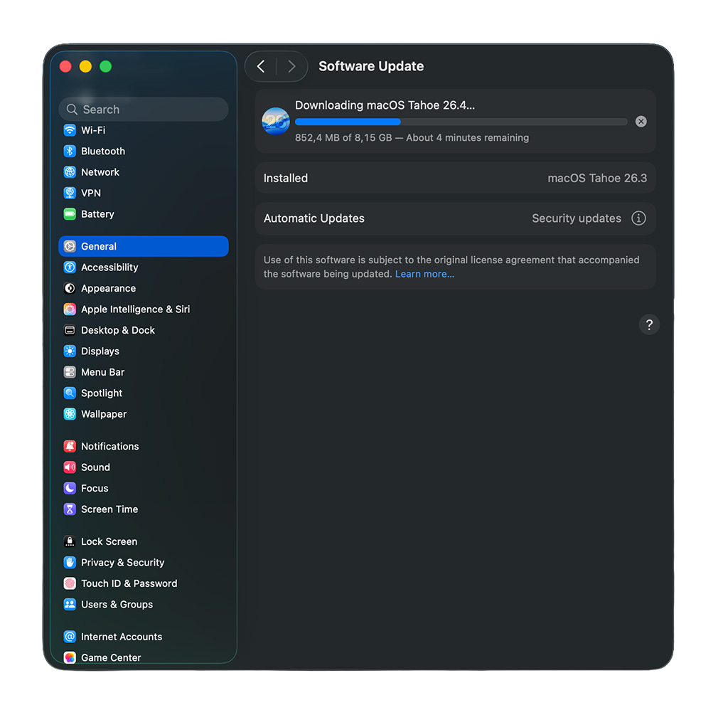Screen dimensions: 728x710
Task: Select General in the sidebar
Action: coord(144,246)
